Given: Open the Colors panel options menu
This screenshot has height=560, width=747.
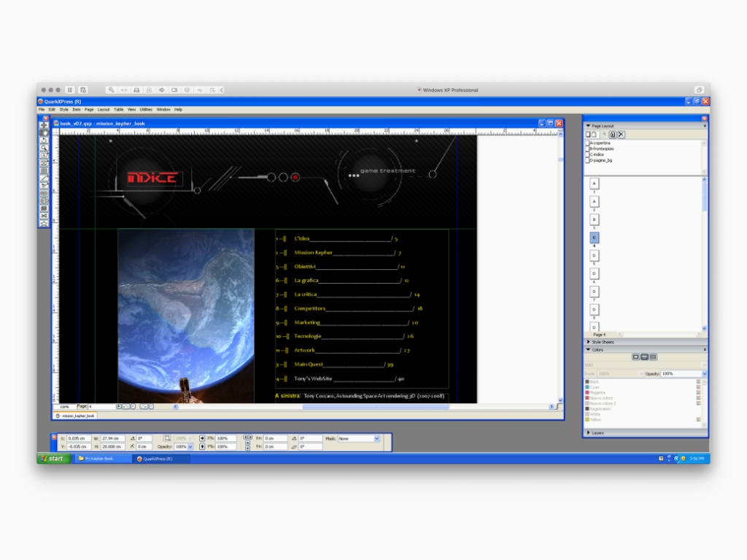Looking at the screenshot, I should [x=705, y=349].
